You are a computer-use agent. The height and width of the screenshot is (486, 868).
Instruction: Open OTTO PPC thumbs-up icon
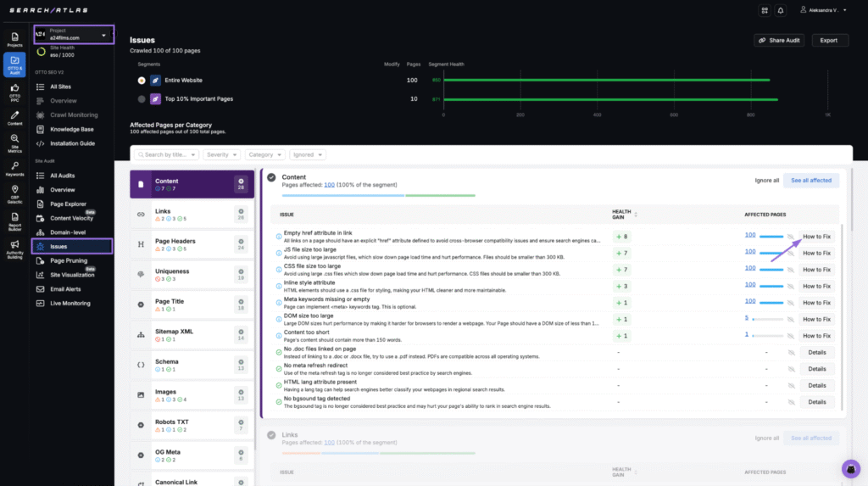pyautogui.click(x=14, y=92)
